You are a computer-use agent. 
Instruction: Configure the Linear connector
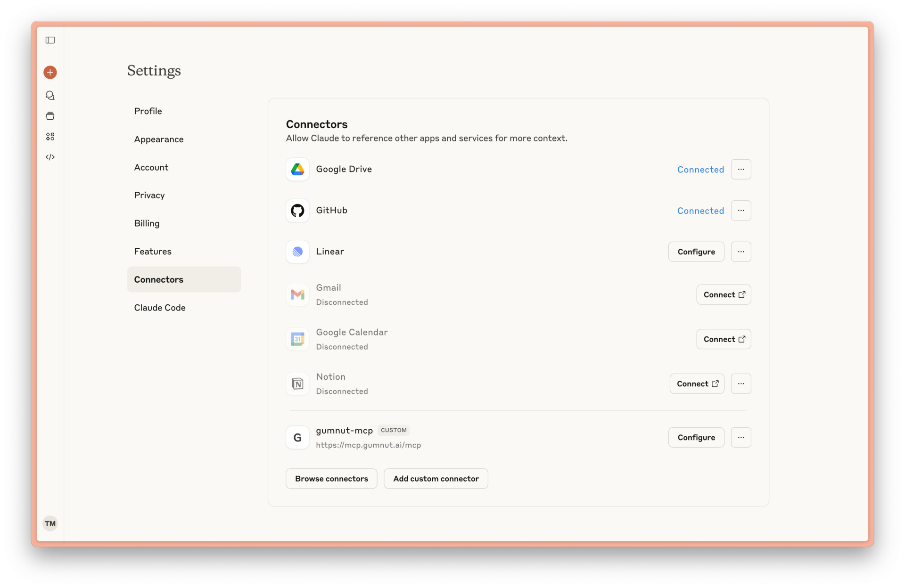[696, 252]
